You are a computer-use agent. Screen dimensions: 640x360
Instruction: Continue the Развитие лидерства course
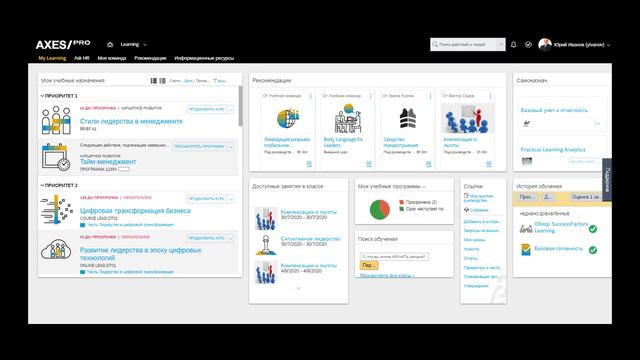tap(207, 238)
